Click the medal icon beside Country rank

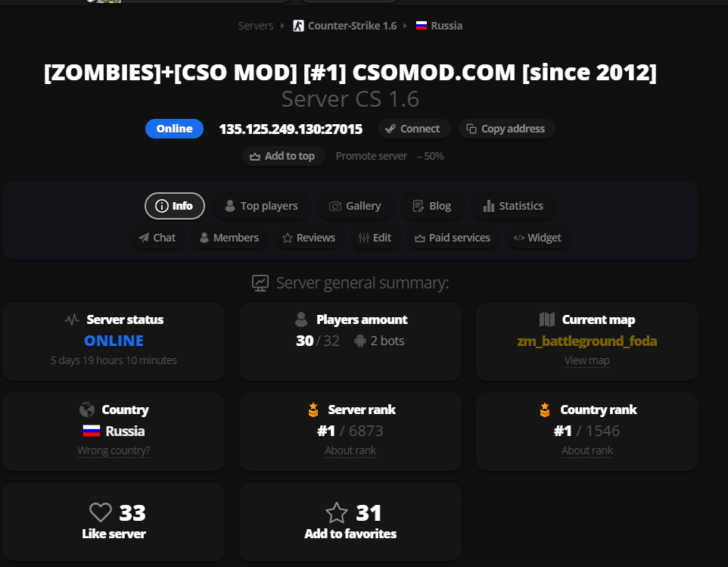click(545, 410)
